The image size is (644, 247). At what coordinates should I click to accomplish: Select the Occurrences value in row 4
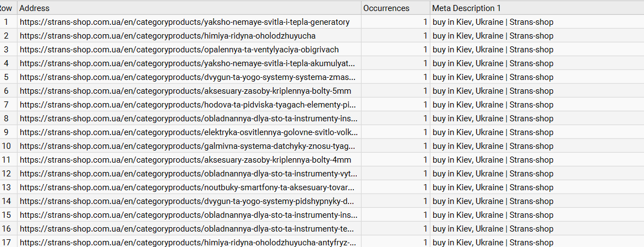click(396, 63)
